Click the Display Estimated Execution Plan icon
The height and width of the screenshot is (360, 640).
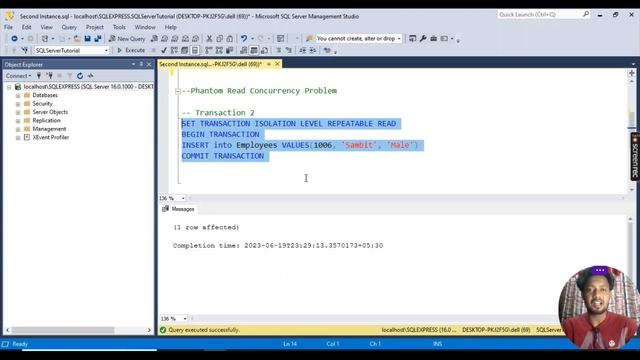(x=174, y=50)
